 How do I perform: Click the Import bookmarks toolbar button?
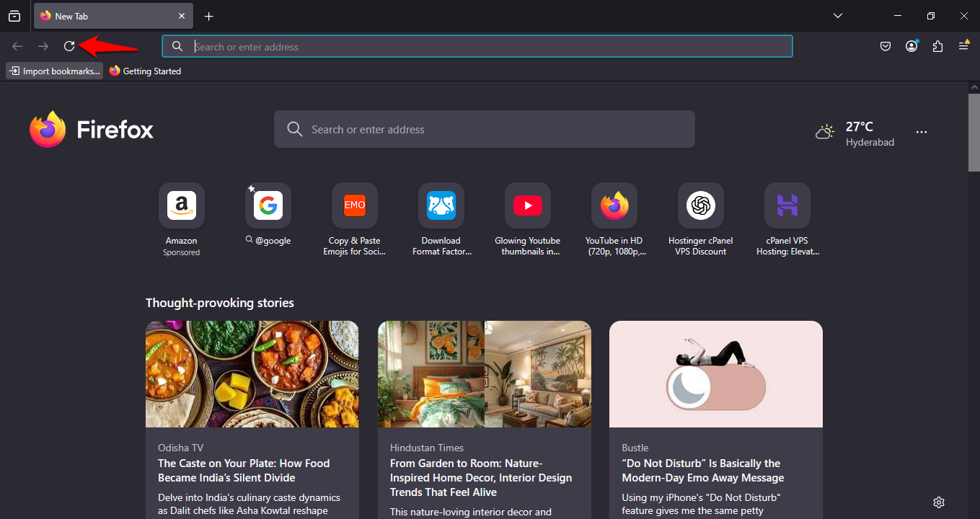(55, 71)
